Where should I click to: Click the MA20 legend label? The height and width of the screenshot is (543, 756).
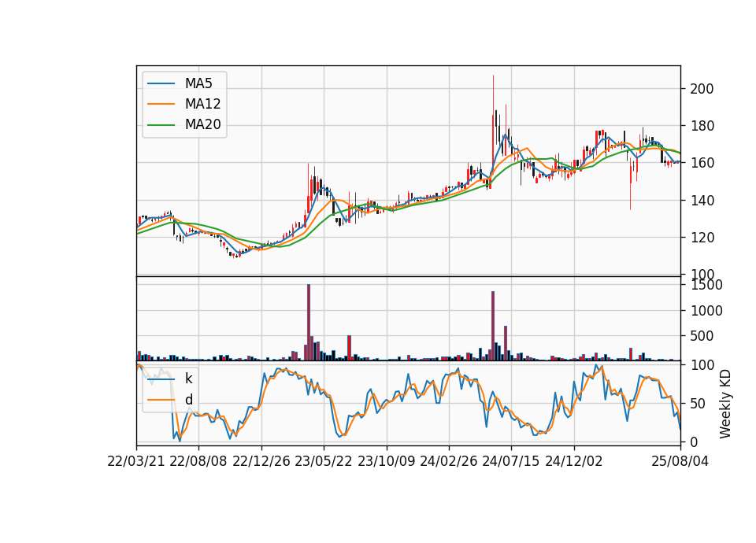(202, 125)
